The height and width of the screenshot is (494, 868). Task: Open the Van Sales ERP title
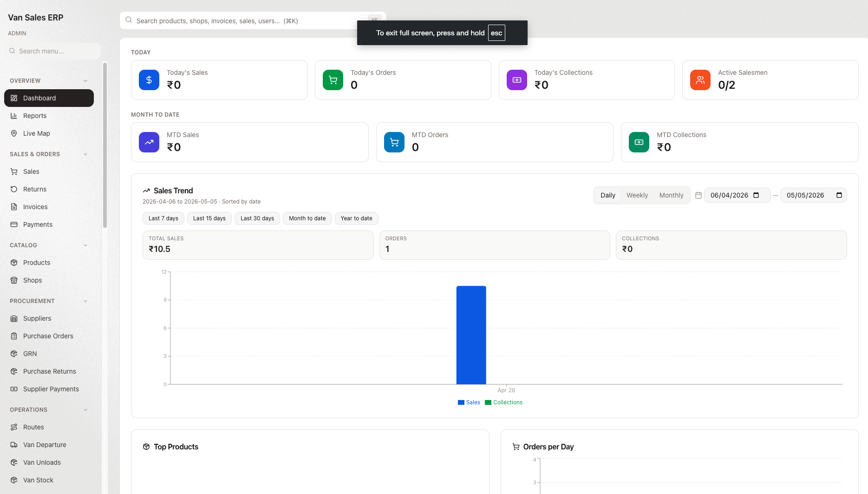click(36, 18)
